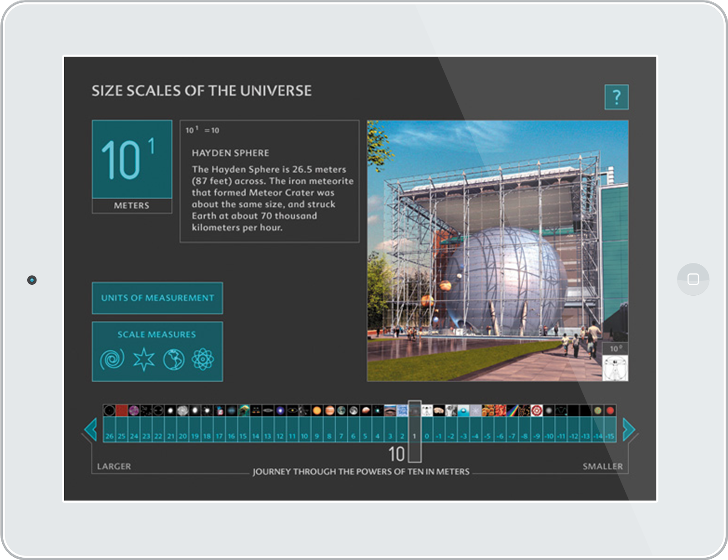Jump to power 26 on the timeline
Viewport: 728px width, 560px height.
pos(109,436)
